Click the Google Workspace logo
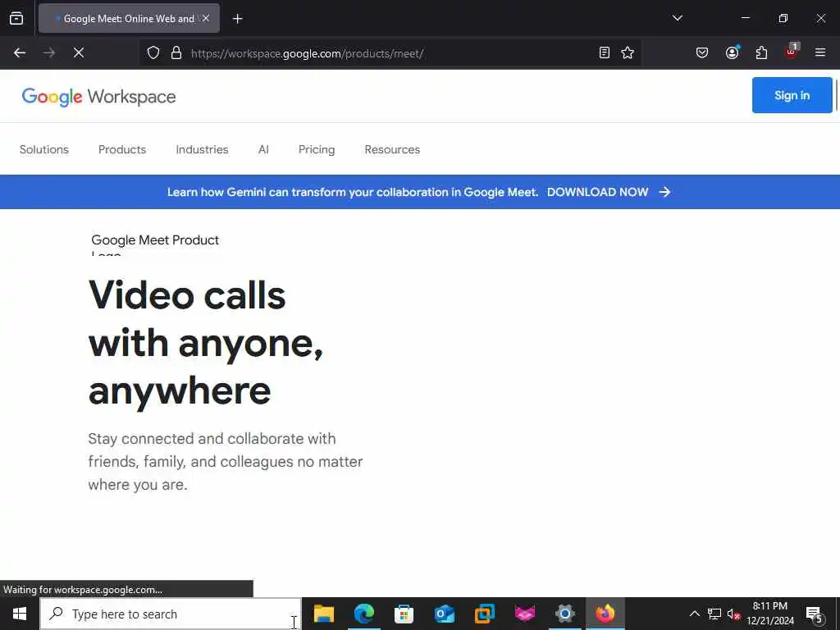Screen dimensions: 840x630 tap(98, 97)
